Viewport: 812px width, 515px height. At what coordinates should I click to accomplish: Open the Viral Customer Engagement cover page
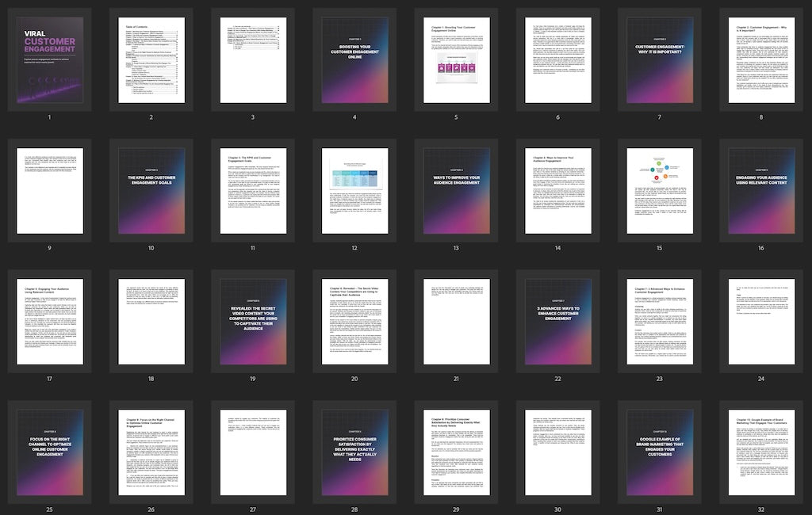[49, 59]
